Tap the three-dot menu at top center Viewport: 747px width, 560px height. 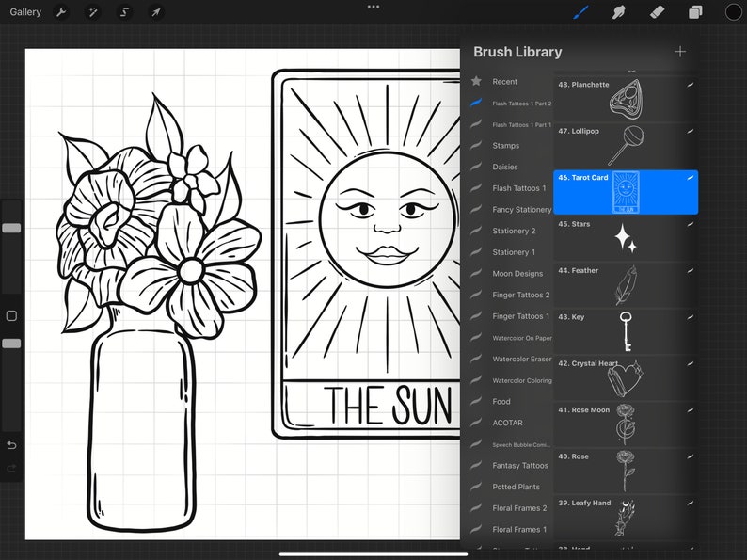tap(373, 7)
